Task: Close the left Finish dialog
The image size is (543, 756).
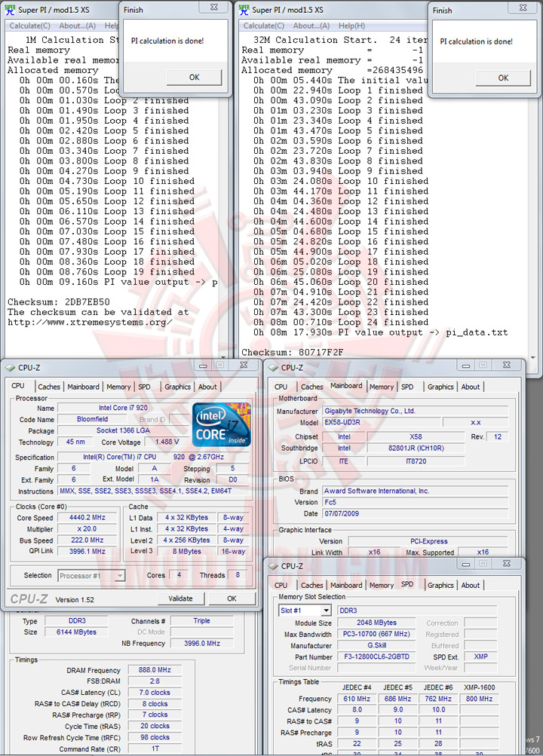Action: point(215,8)
